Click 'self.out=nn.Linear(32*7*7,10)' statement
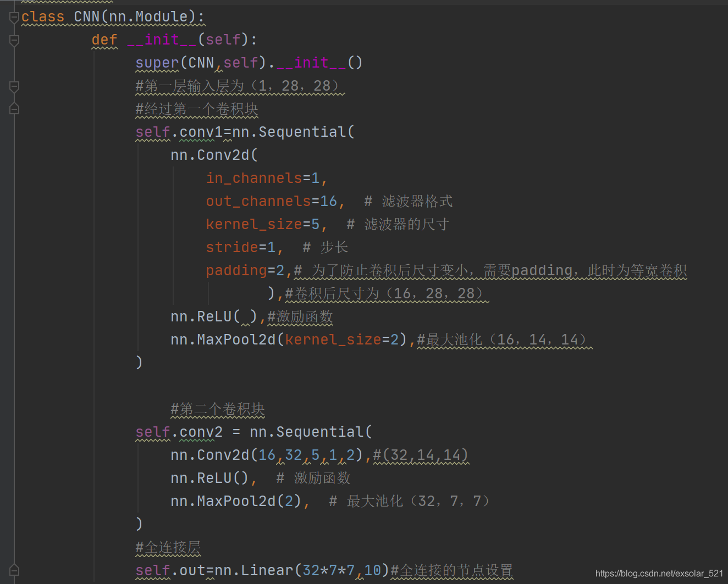This screenshot has width=728, height=584. tap(262, 571)
